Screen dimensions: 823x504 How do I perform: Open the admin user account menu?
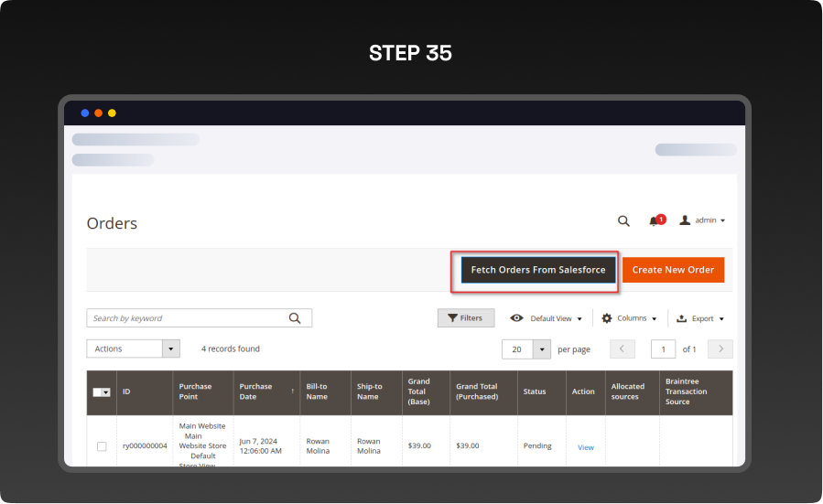[702, 220]
